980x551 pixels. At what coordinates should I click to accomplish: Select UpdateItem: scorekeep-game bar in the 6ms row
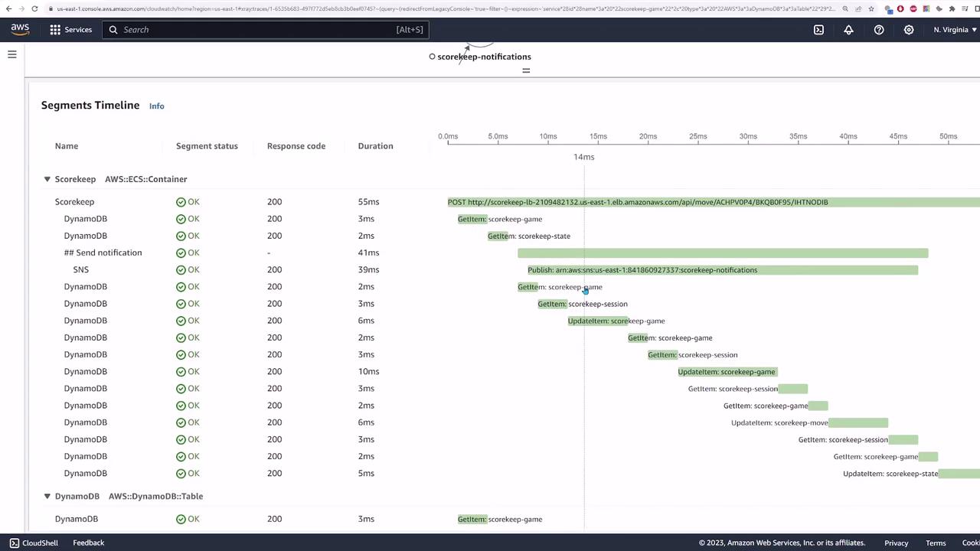(598, 321)
